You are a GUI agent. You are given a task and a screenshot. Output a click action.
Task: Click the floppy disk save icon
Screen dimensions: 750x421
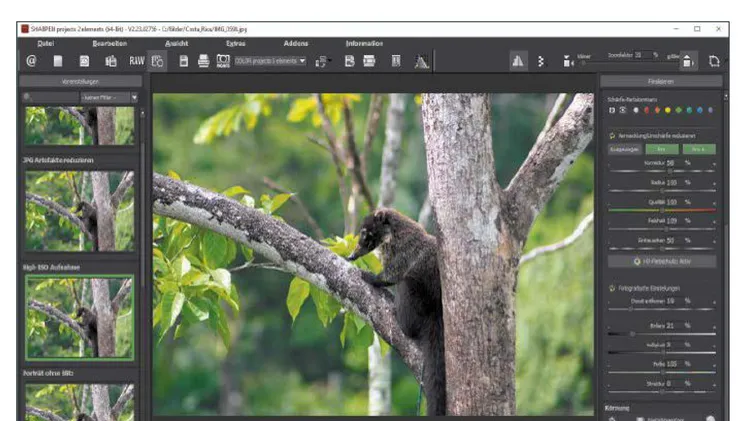pos(184,61)
